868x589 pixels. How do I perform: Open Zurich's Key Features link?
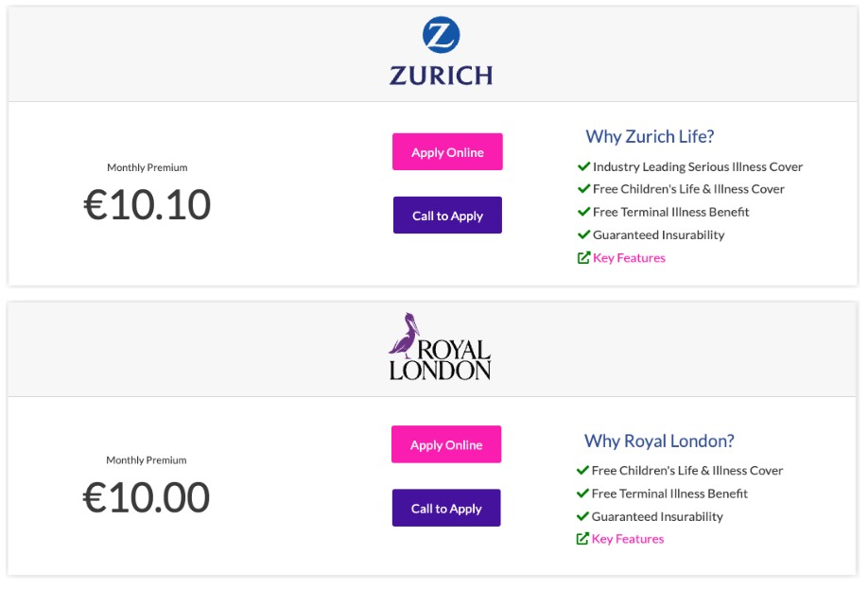click(629, 257)
